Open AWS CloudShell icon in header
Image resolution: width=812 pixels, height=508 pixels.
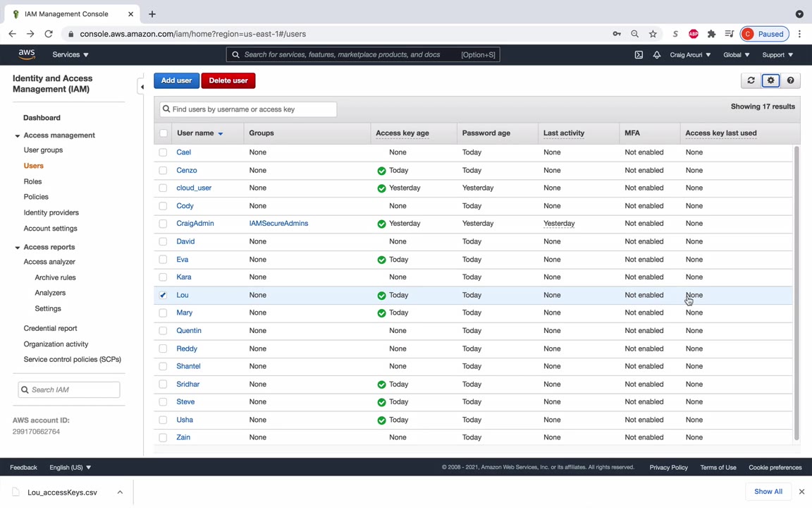tap(639, 54)
